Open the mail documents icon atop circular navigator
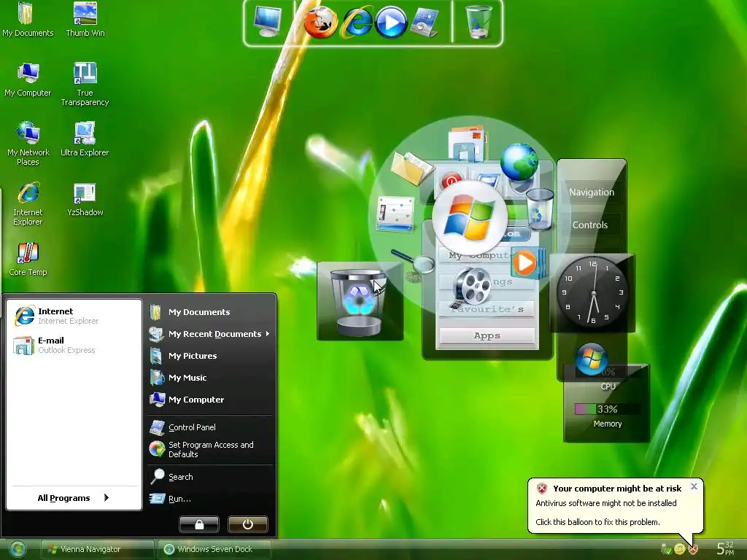 point(467,143)
